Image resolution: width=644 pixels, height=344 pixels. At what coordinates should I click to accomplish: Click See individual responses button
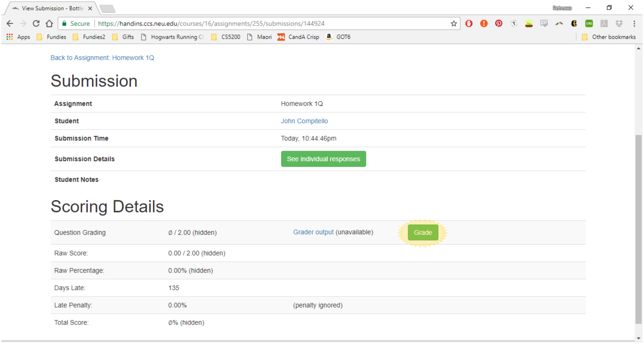point(323,159)
